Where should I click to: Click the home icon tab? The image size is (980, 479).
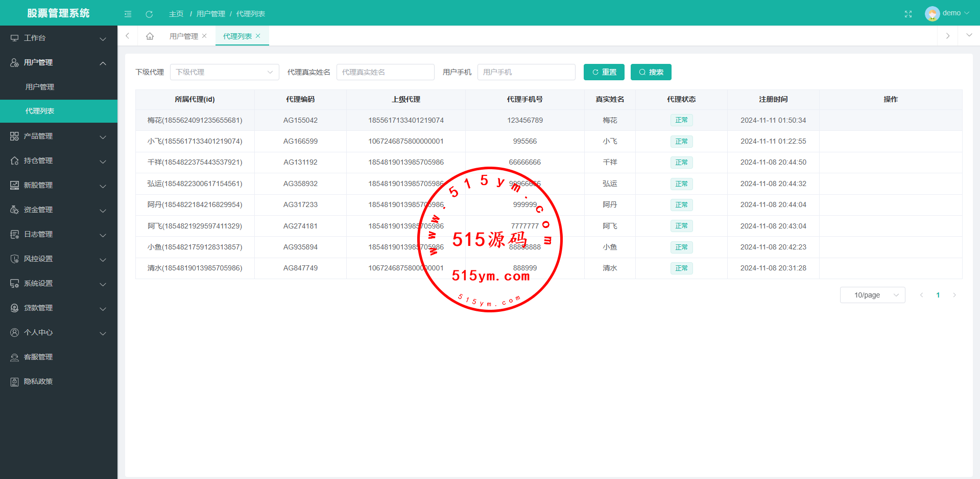click(150, 36)
